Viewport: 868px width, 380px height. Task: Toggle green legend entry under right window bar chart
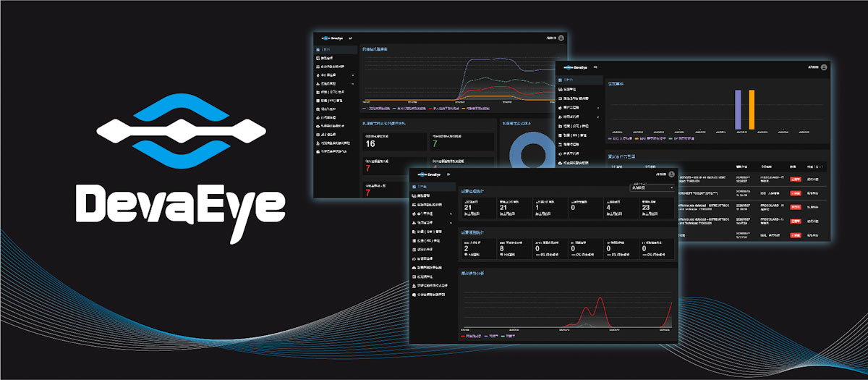pos(683,138)
